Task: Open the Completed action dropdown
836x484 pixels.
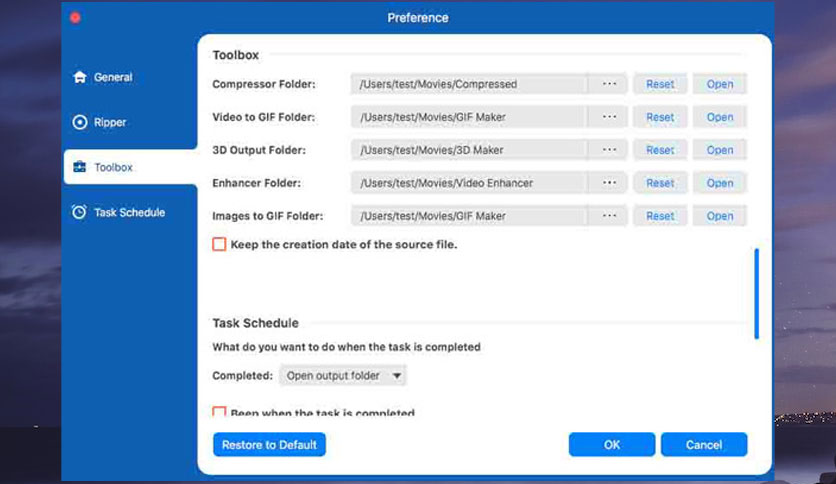Action: click(x=343, y=376)
